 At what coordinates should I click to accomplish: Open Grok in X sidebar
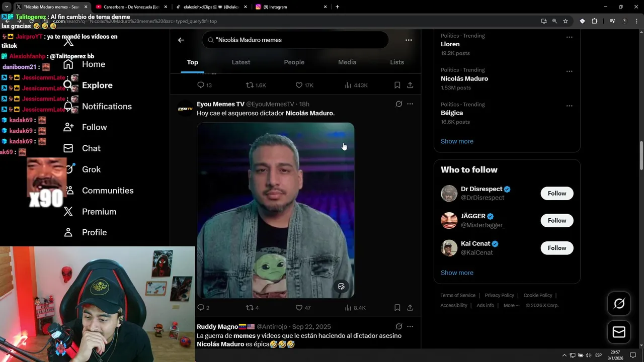click(x=82, y=169)
